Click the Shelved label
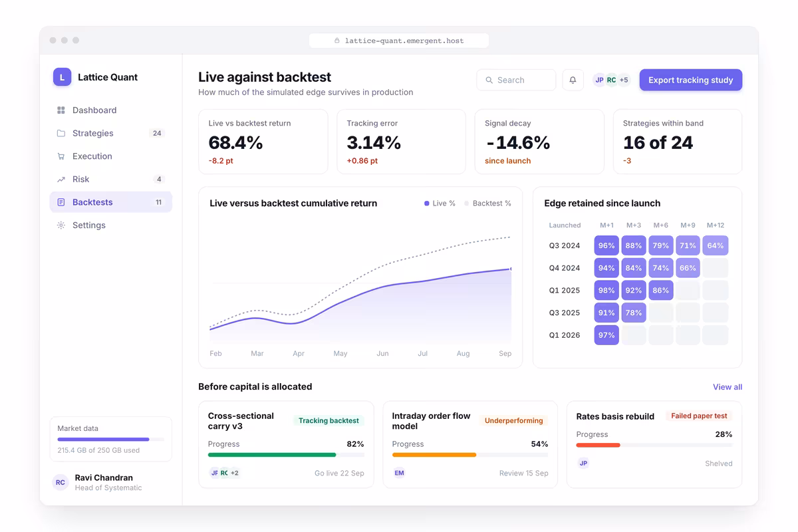 pos(719,464)
